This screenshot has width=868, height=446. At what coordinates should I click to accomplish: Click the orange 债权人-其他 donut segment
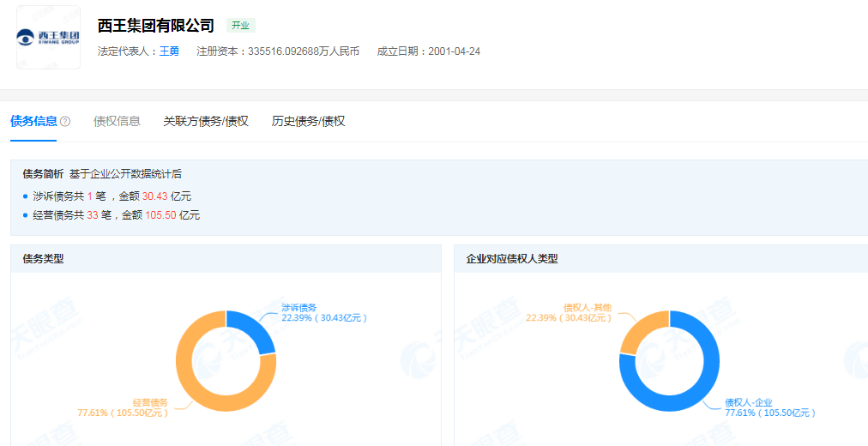pos(639,331)
